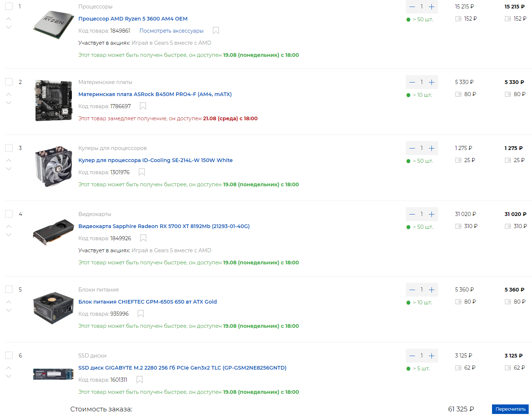Bookmark the ASRock B450M PRO4-F motherboard

(x=143, y=106)
